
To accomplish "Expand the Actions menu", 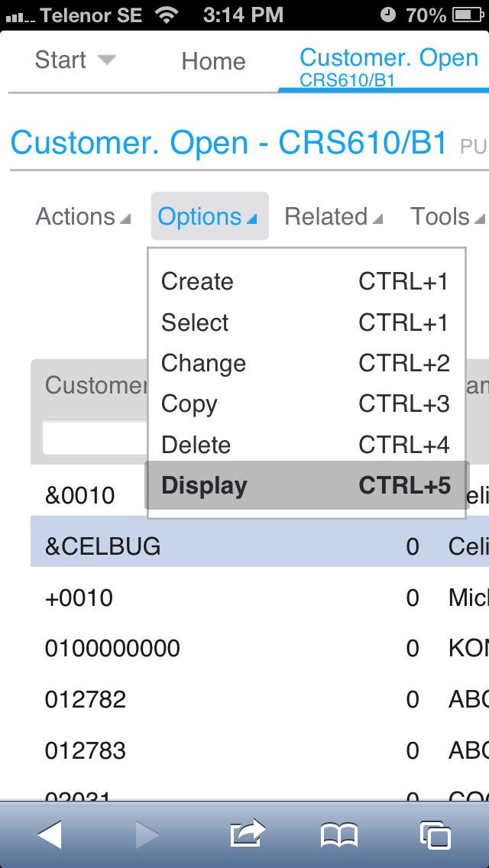I will click(81, 216).
